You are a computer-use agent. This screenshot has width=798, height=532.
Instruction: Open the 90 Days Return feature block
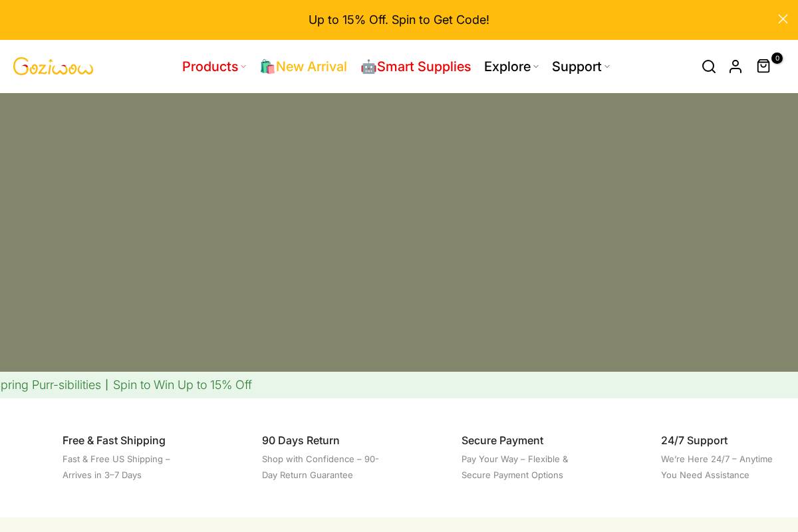[x=301, y=440]
